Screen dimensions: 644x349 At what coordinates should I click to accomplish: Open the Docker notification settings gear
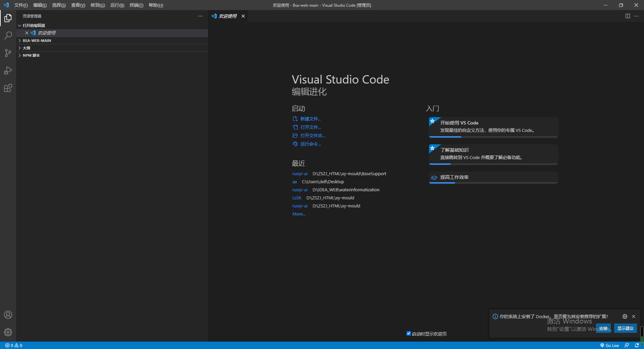625,316
